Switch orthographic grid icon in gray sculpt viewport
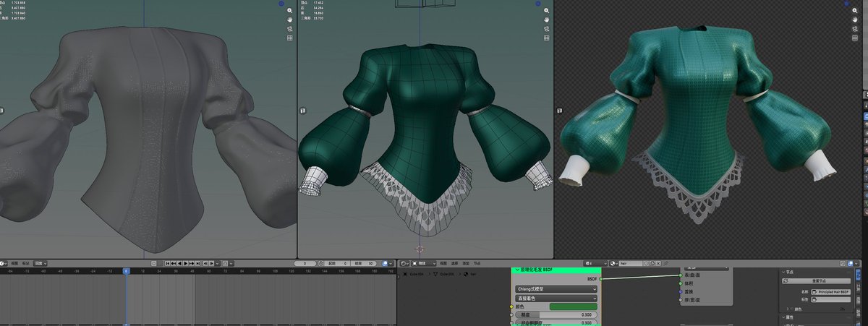 (289, 38)
